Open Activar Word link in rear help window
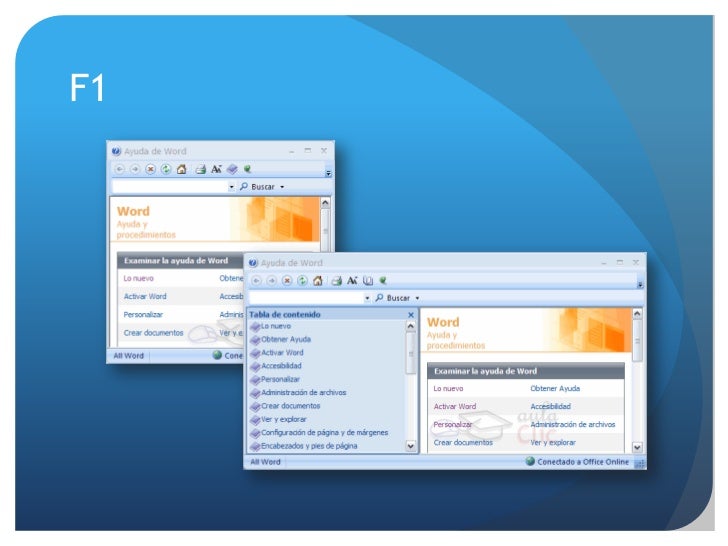728x546 pixels. point(145,297)
